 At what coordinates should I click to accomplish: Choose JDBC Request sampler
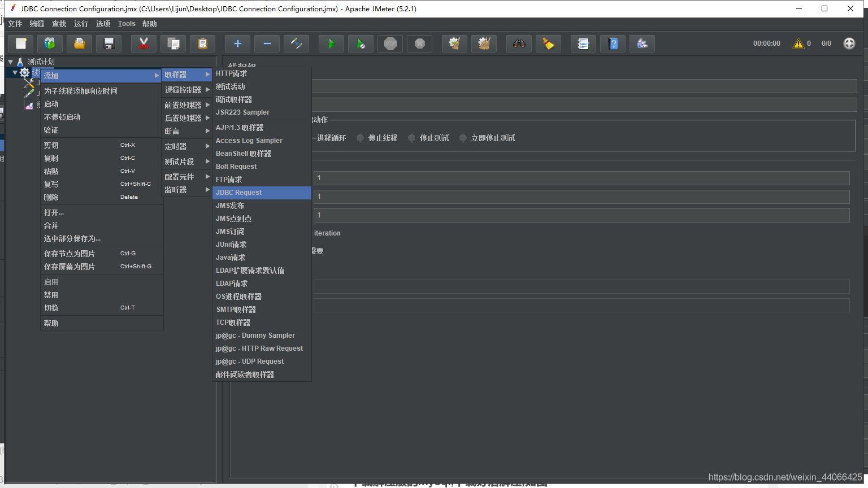point(262,193)
